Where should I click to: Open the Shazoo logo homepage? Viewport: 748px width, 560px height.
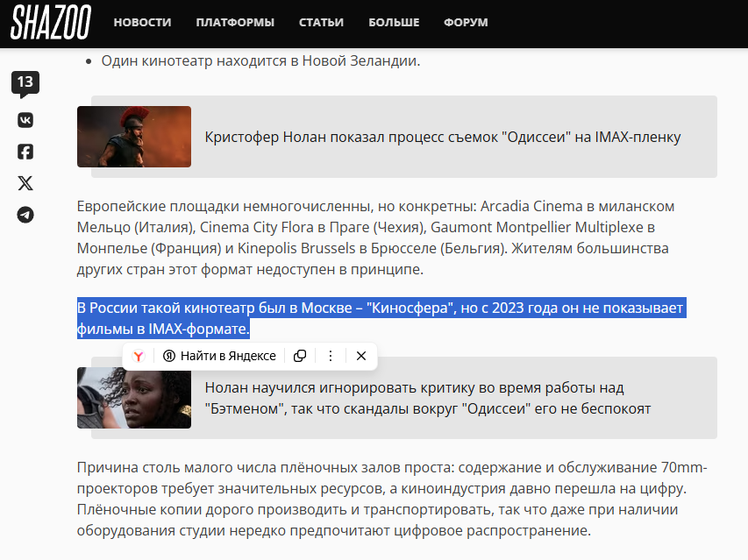point(51,23)
